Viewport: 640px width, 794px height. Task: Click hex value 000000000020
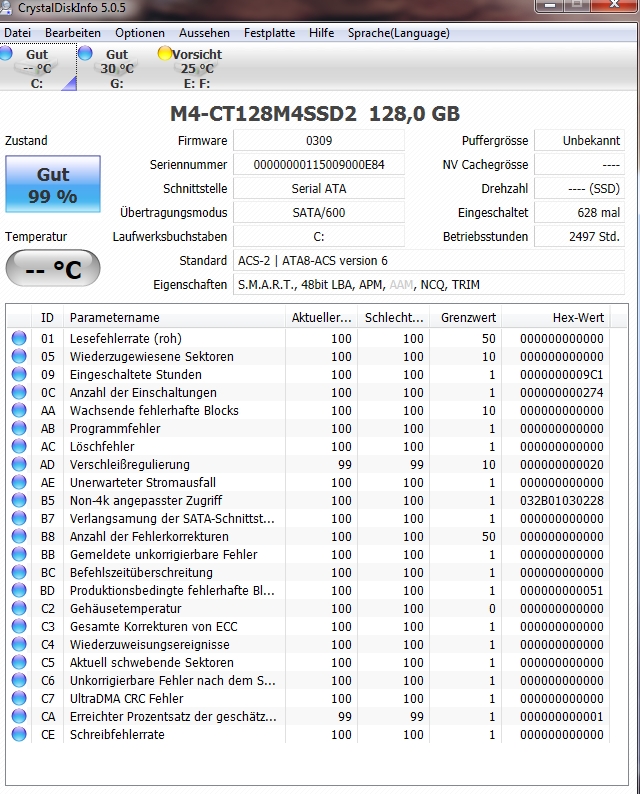coord(562,464)
